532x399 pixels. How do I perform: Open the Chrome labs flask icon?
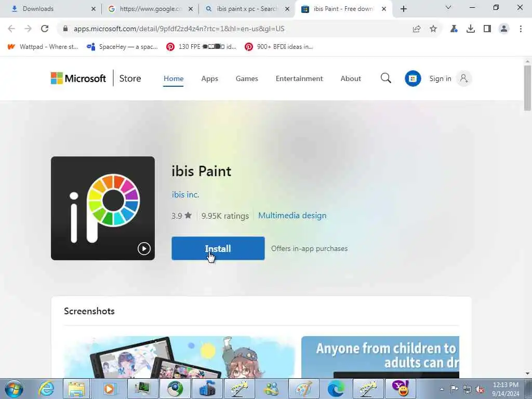click(454, 29)
